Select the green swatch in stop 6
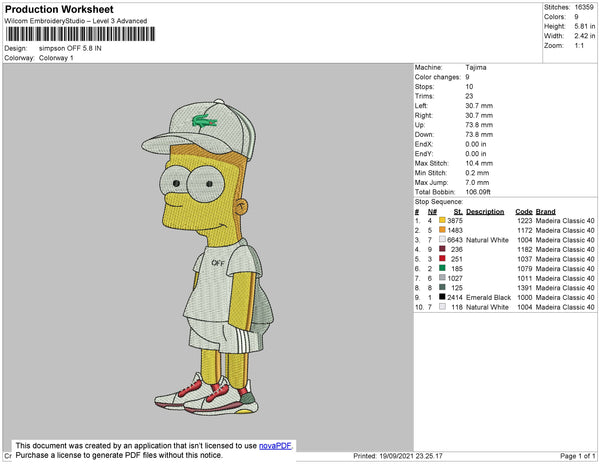600x464 pixels. 442,268
